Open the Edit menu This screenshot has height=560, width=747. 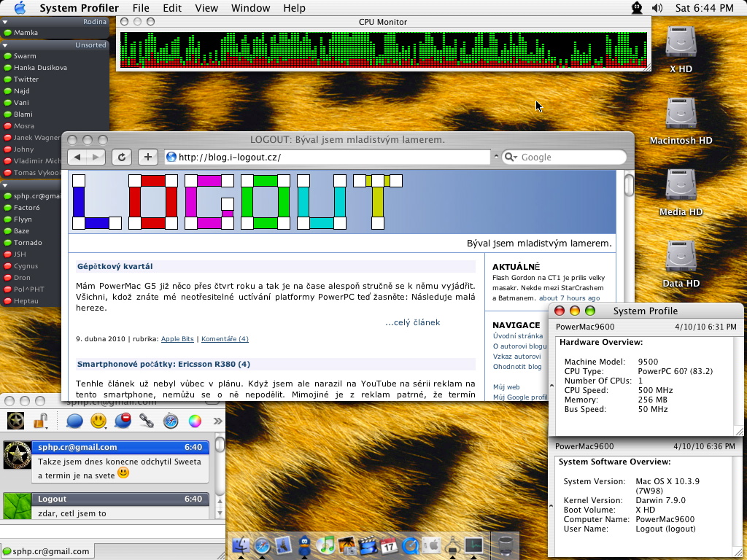pyautogui.click(x=172, y=8)
